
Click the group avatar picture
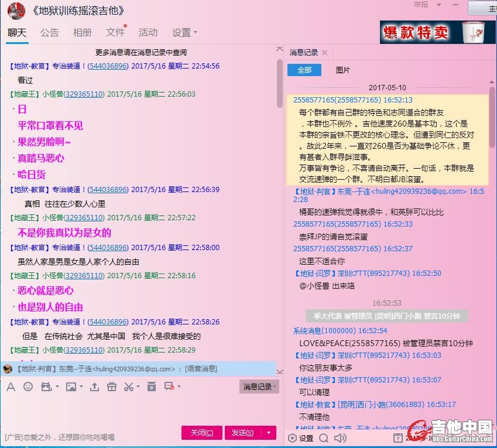pyautogui.click(x=16, y=11)
